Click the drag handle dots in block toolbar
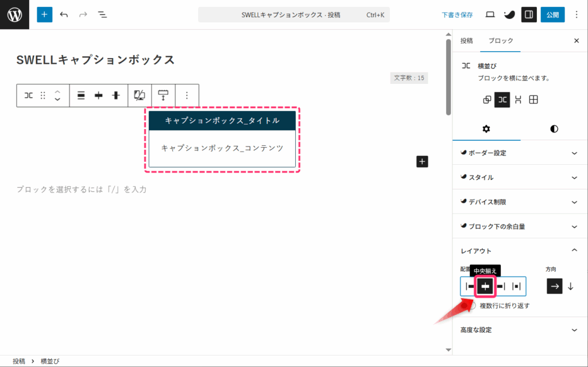Screen dimensions: 588x367 tap(42, 95)
